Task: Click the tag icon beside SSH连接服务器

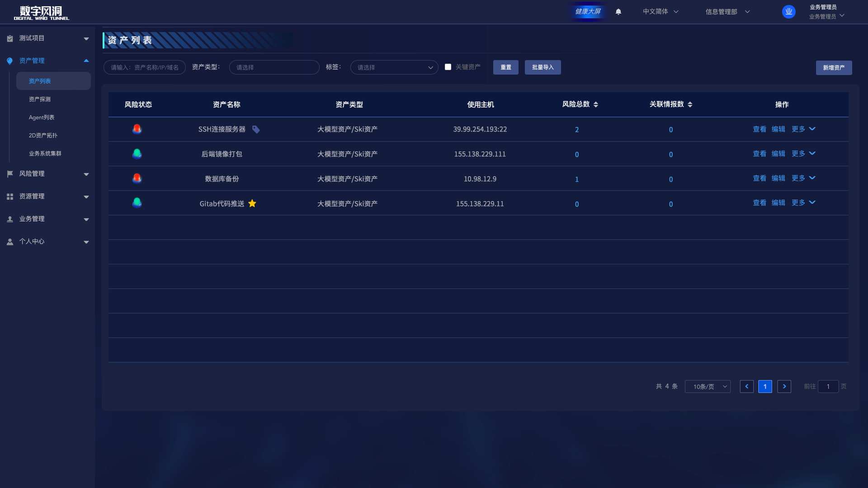Action: point(256,130)
